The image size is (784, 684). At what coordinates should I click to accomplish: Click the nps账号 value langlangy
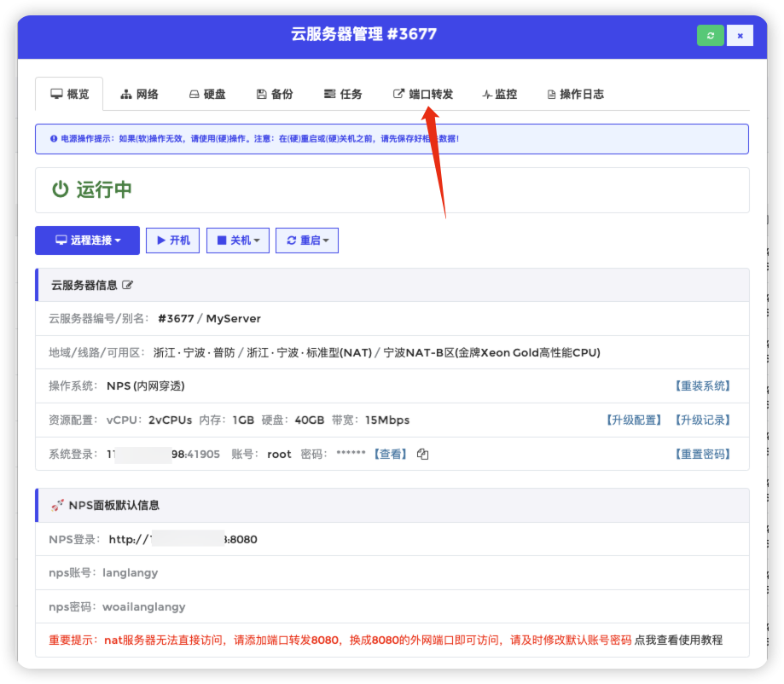[x=130, y=573]
